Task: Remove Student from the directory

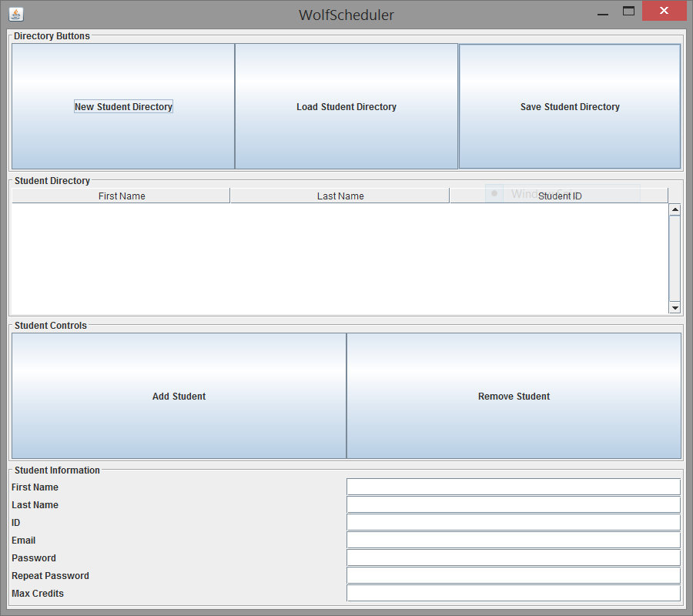Action: click(514, 396)
